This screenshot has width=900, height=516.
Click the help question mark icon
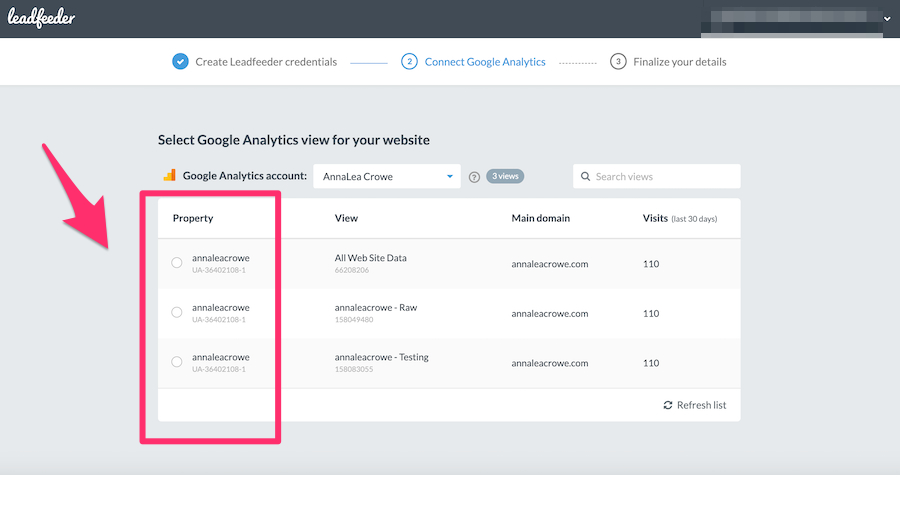point(474,177)
